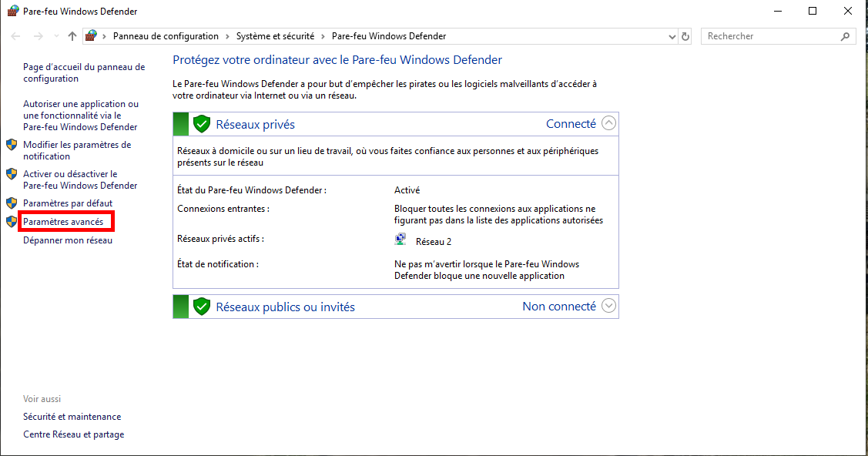Expand chevron after Système et sécurité

pos(323,36)
